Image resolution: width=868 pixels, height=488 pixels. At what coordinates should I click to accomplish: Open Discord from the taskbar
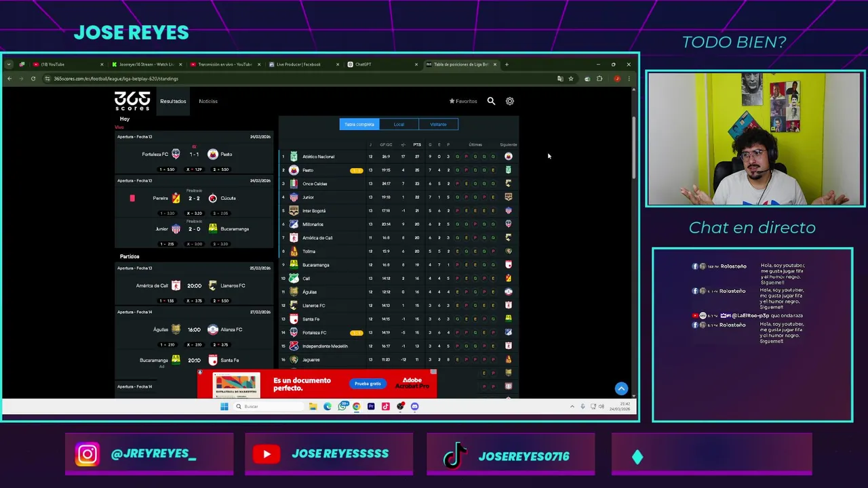tap(415, 407)
